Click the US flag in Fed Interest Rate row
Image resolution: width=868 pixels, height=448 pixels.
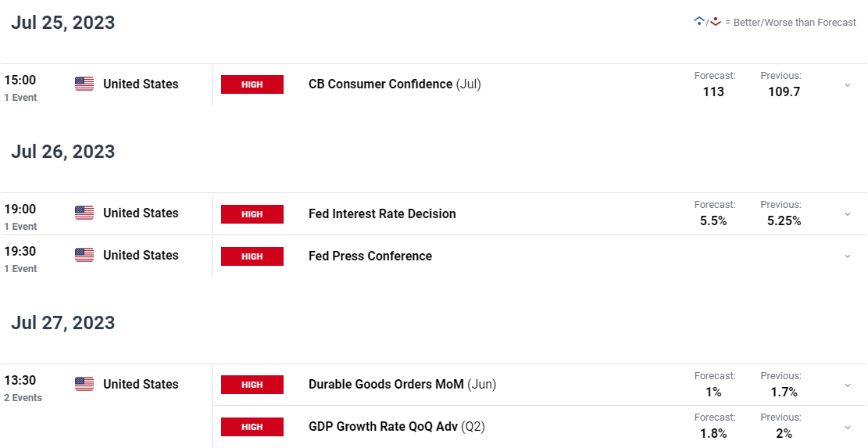[x=84, y=213]
